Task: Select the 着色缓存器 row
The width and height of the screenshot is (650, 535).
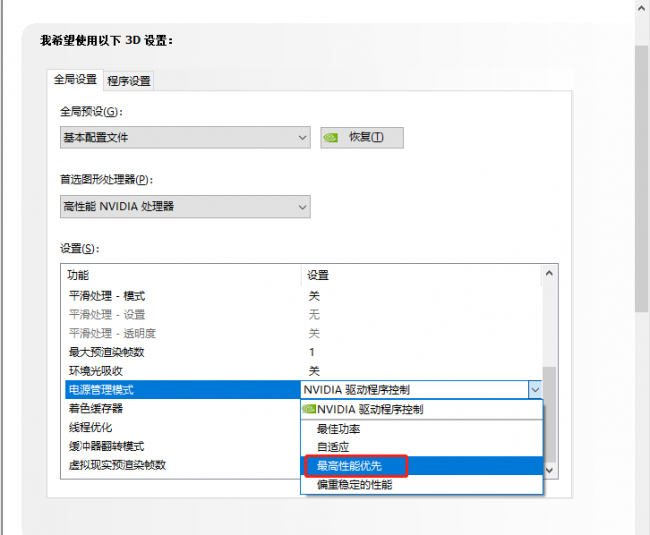Action: 182,409
